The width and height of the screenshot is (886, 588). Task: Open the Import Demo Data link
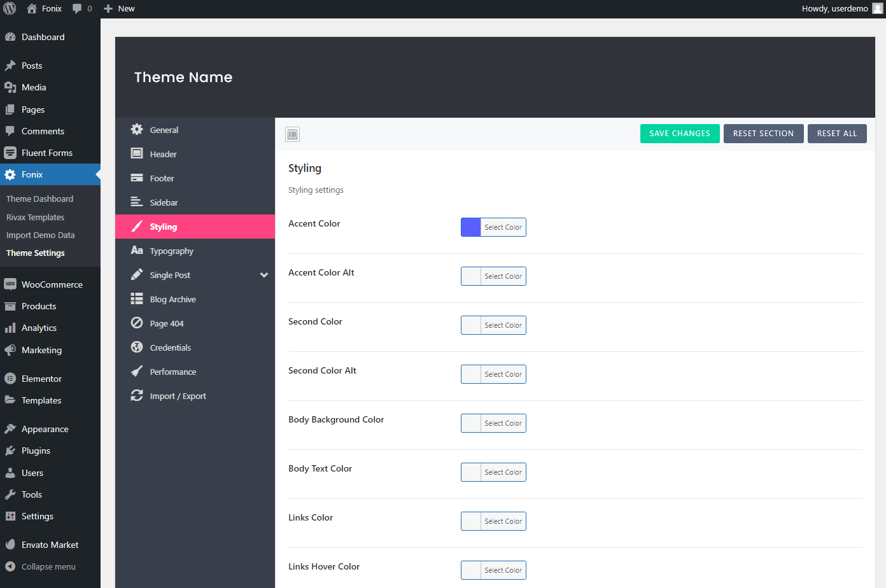[40, 235]
